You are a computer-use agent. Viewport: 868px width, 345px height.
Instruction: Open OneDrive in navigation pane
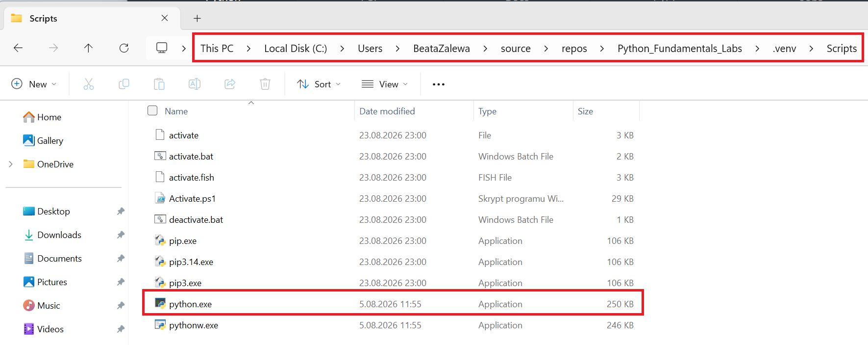coord(49,164)
